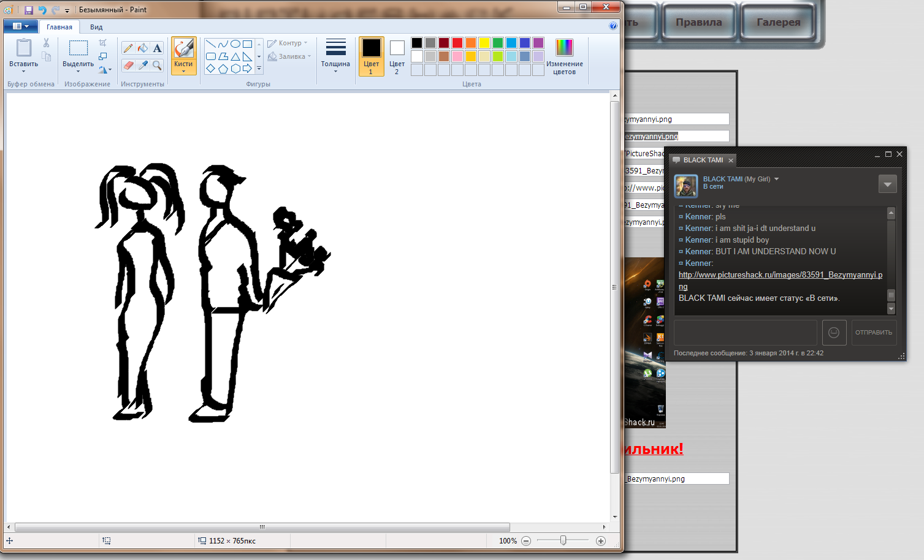Choose the Oval shape
The width and height of the screenshot is (924, 560).
tap(235, 44)
